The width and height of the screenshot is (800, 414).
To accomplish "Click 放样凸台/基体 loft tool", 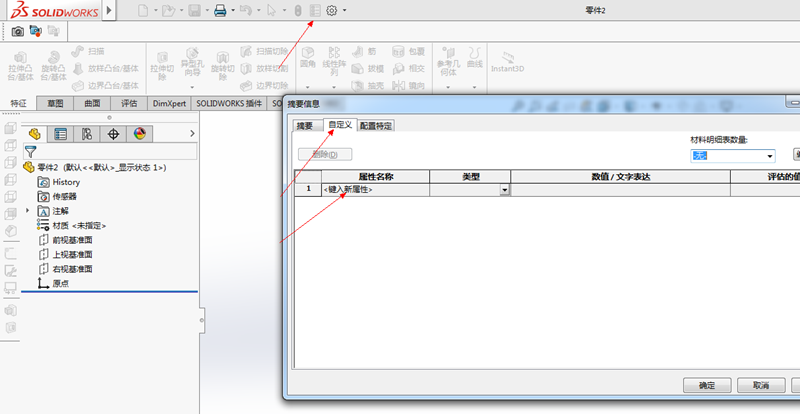I will (105, 68).
